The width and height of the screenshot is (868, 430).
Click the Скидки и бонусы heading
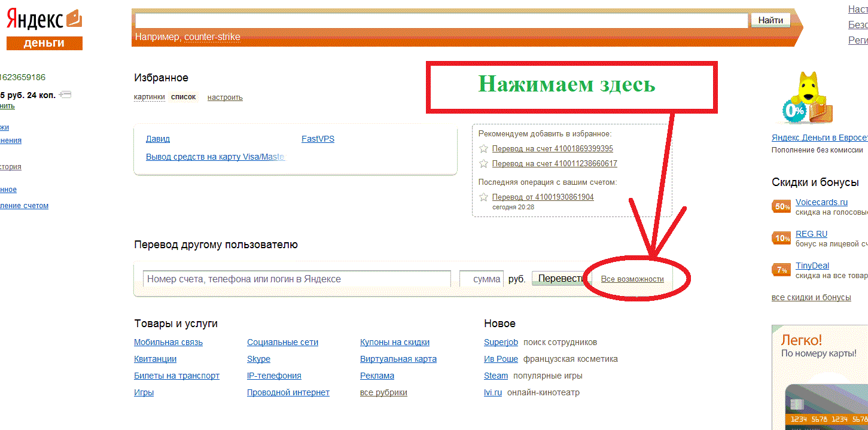pyautogui.click(x=815, y=182)
